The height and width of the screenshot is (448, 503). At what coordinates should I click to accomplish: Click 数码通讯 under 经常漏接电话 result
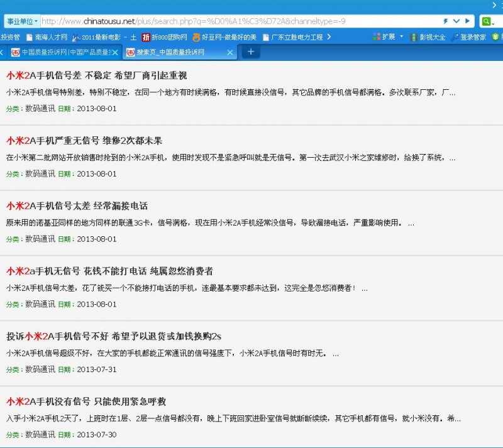coord(40,239)
